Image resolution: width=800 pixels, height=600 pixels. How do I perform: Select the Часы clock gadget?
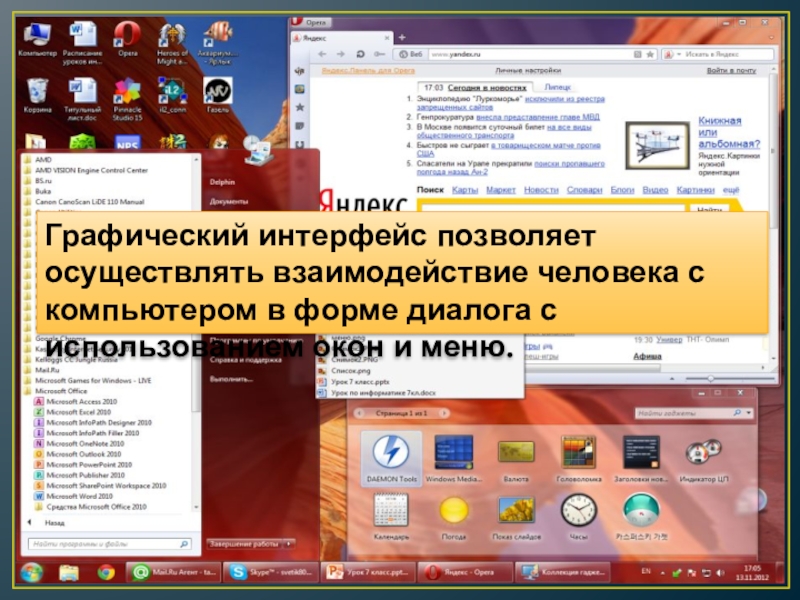click(578, 511)
